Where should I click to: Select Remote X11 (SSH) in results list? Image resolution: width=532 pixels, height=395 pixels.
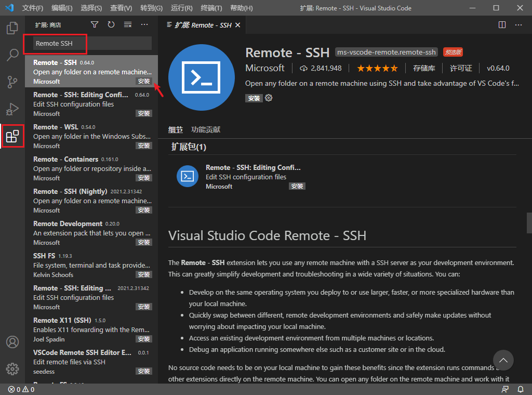point(91,330)
